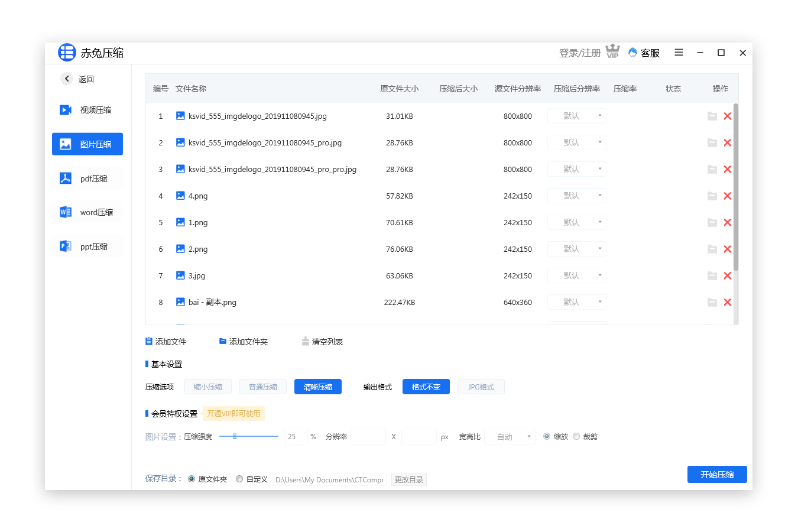Click the resolution width input field
This screenshot has width=798, height=532.
368,437
